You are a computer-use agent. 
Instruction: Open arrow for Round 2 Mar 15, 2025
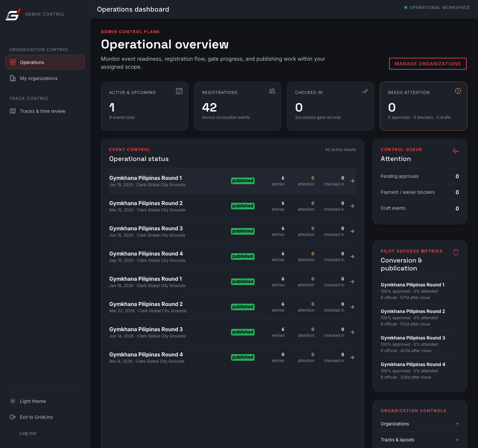click(x=352, y=206)
